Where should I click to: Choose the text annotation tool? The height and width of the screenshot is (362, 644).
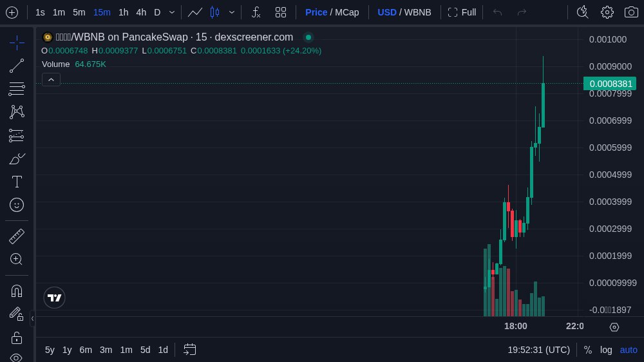point(17,182)
